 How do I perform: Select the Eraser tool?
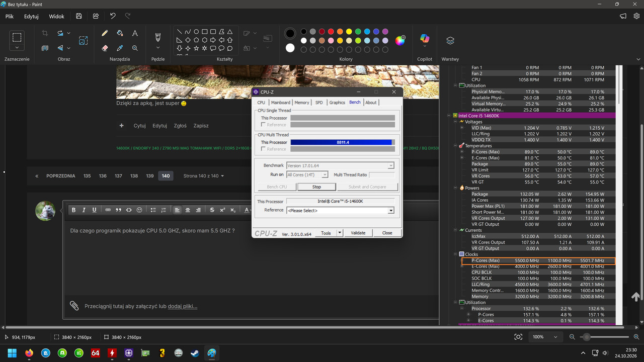105,48
